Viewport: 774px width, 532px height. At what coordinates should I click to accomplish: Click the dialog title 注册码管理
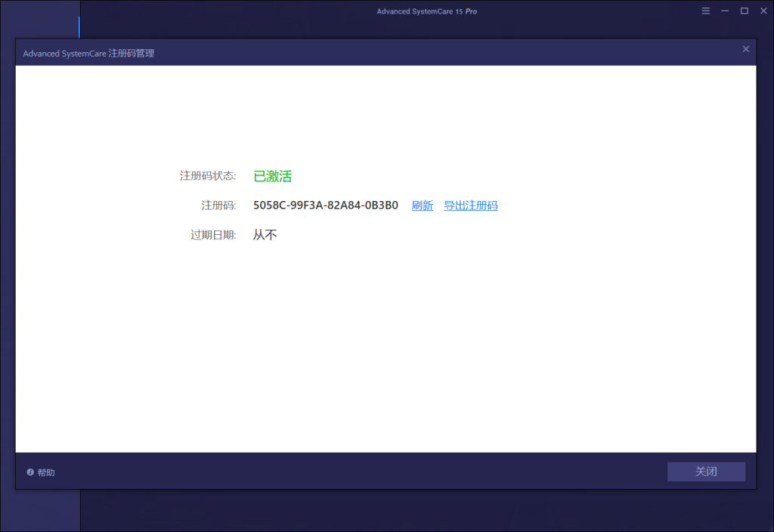pos(132,54)
